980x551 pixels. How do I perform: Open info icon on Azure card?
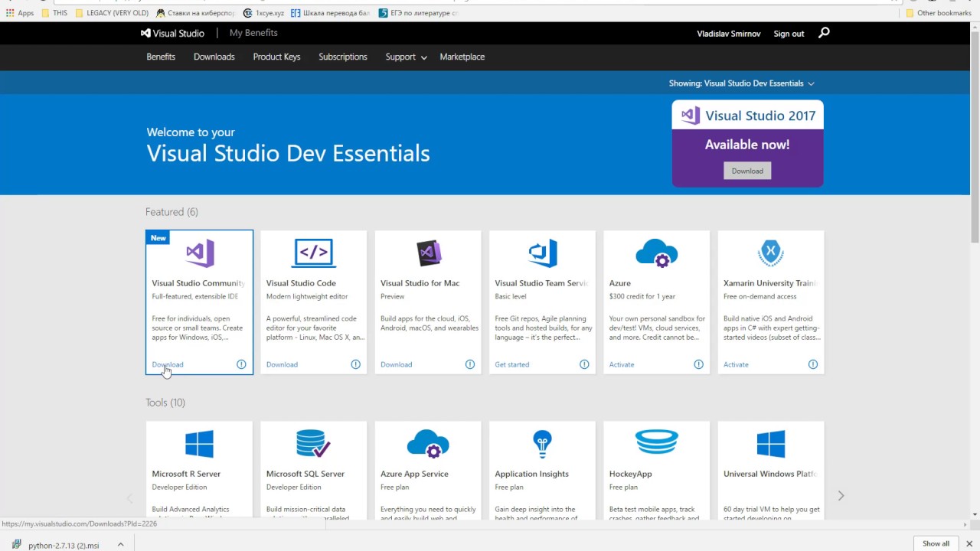coord(698,364)
